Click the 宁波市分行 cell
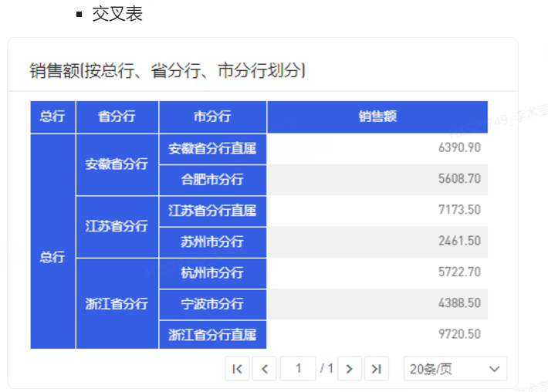Screen dimensions: 548x392 [212, 303]
